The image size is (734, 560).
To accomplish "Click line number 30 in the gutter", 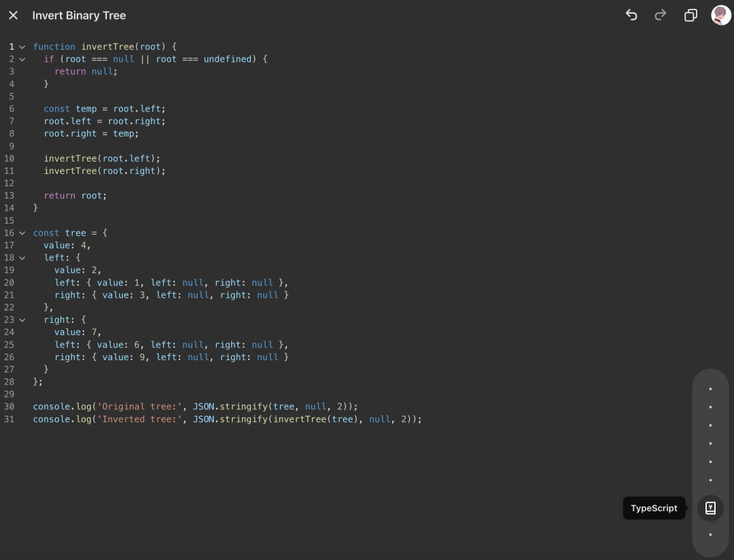I will point(9,406).
